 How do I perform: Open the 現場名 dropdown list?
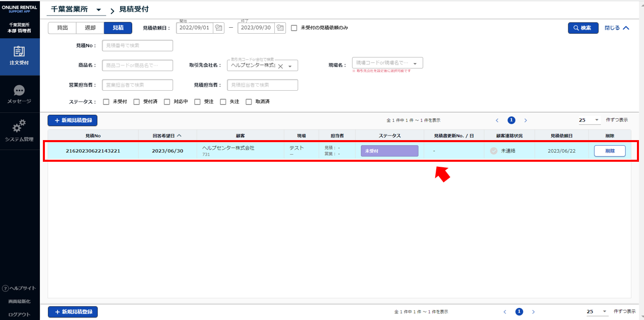415,63
